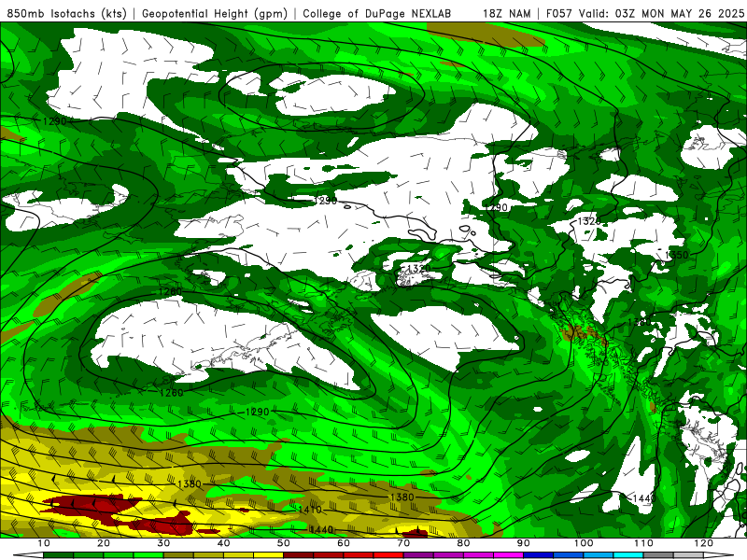Click the 30 tick label on the color bar
747x560 pixels.
click(x=163, y=543)
